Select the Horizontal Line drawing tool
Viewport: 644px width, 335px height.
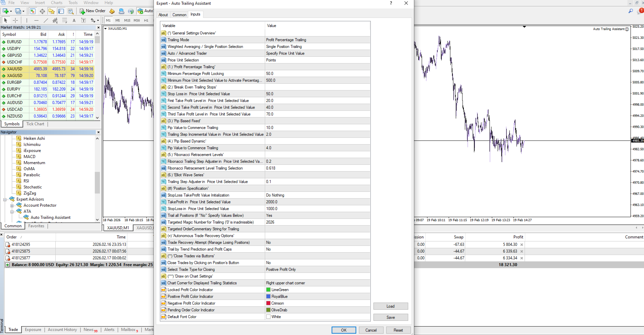36,21
